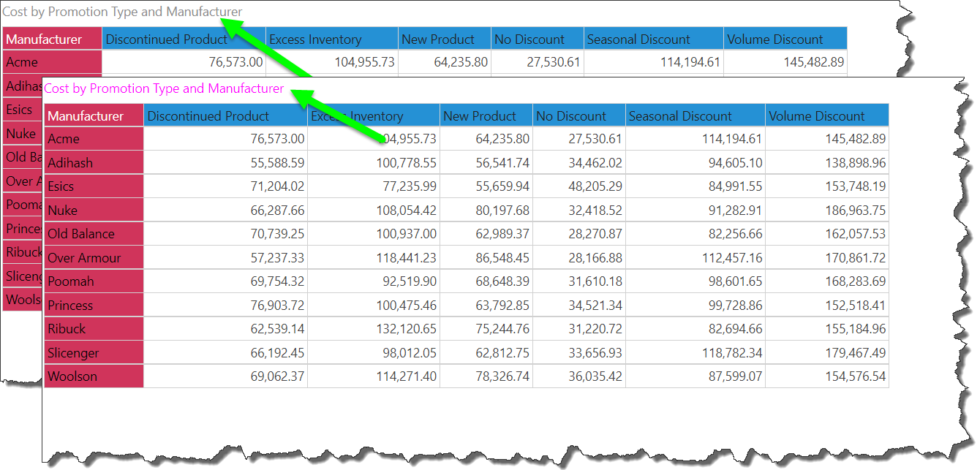Click the grey title of the back table

pos(123,12)
